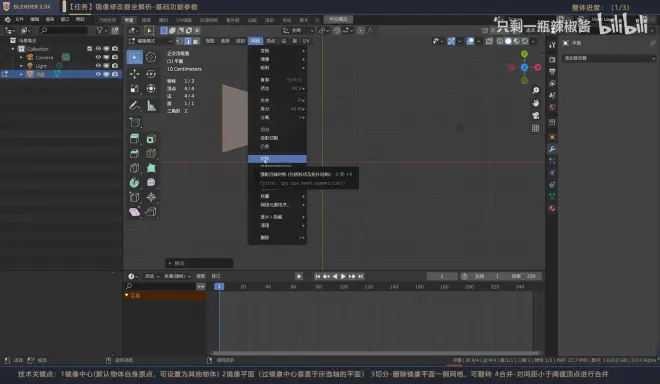
Task: Activate the Rotate tool
Action: click(151, 74)
